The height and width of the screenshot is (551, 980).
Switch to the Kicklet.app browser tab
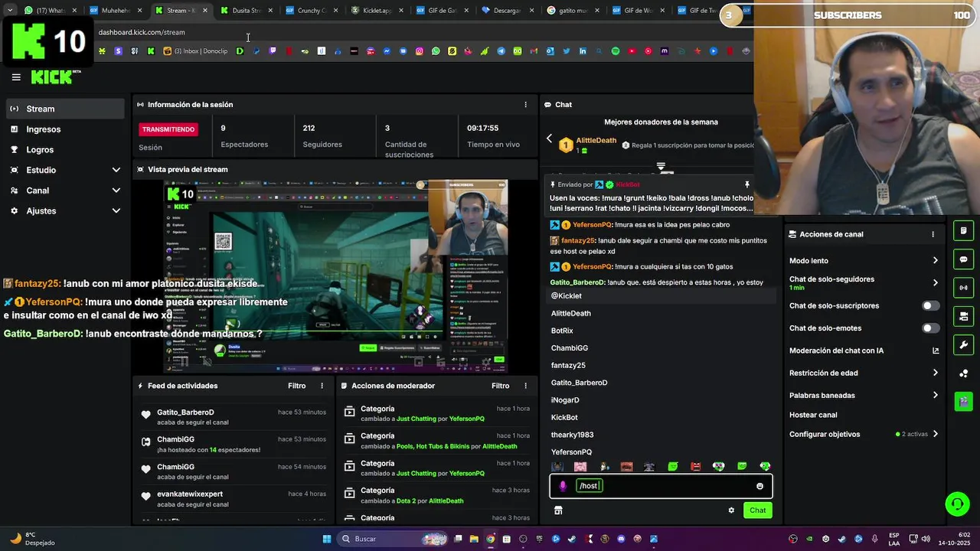coord(376,11)
